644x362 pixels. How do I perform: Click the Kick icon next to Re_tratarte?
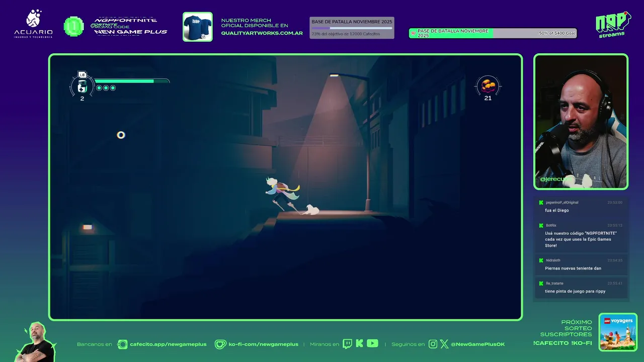click(x=541, y=284)
